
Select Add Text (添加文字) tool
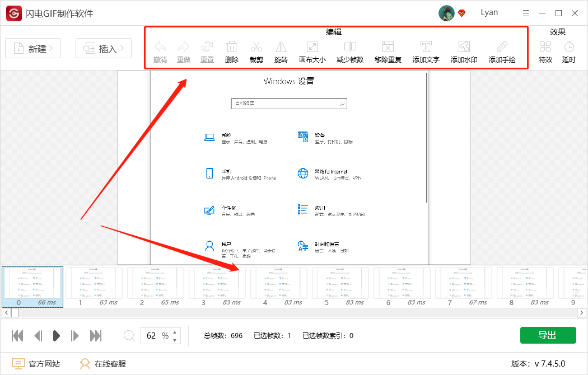pyautogui.click(x=426, y=47)
